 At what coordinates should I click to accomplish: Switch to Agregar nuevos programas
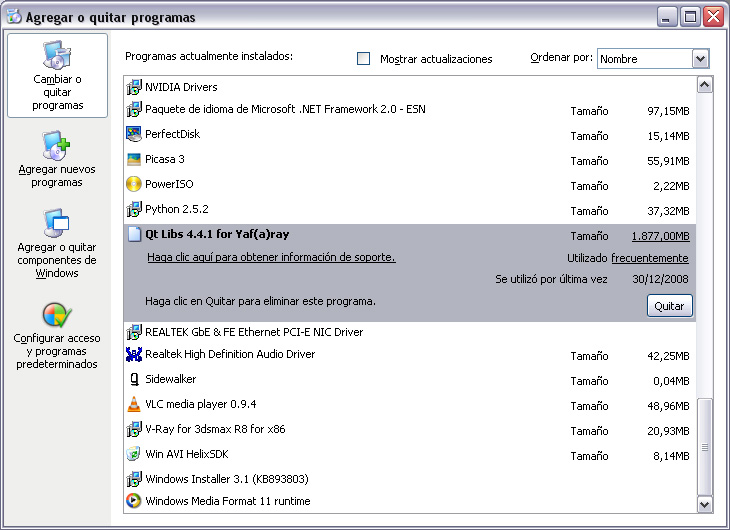click(x=57, y=160)
